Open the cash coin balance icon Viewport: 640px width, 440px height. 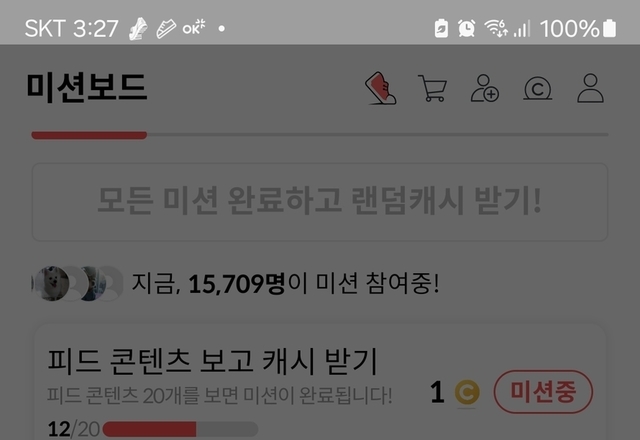(x=538, y=89)
